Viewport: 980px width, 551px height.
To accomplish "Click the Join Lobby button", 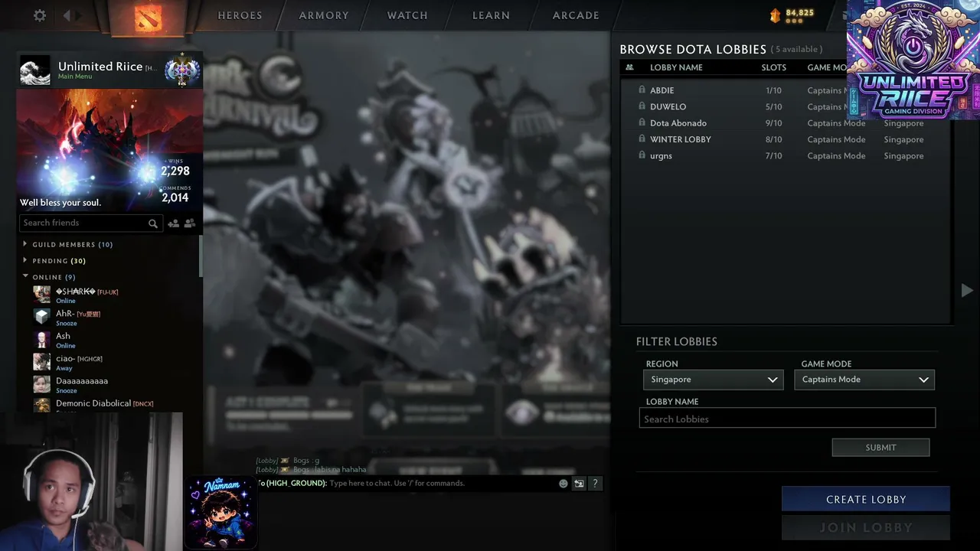I will point(866,527).
